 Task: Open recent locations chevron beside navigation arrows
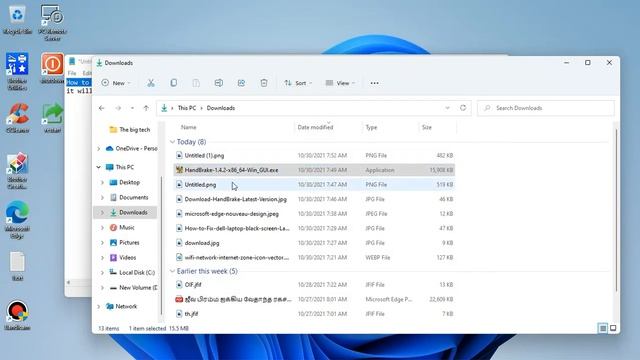click(132, 108)
